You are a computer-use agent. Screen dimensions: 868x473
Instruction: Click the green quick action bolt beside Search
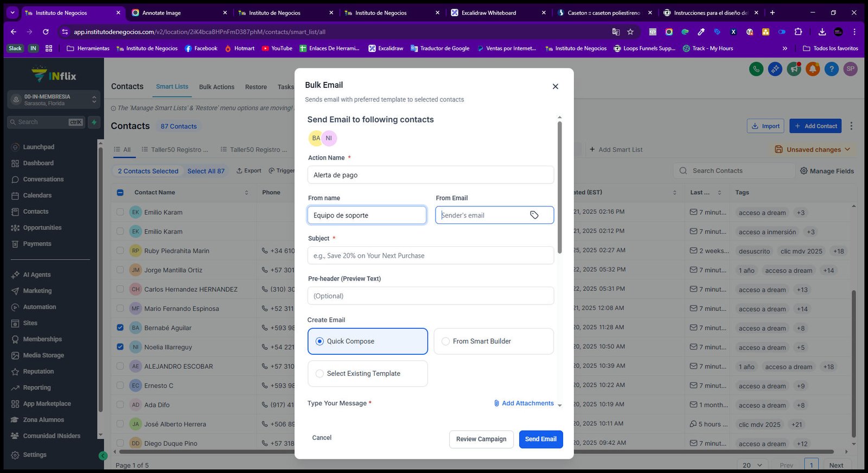pyautogui.click(x=94, y=122)
